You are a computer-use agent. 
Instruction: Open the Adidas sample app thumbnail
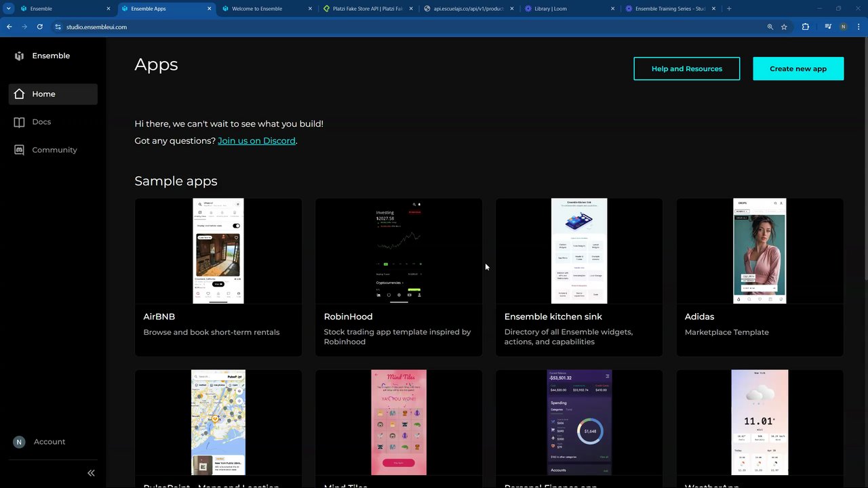point(759,251)
